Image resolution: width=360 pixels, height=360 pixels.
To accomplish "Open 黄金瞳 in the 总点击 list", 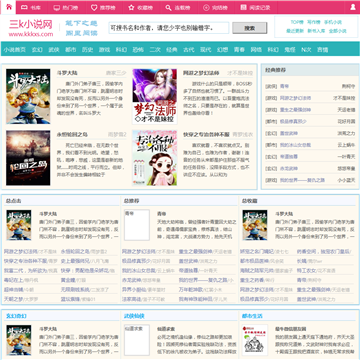I will 68,280.
